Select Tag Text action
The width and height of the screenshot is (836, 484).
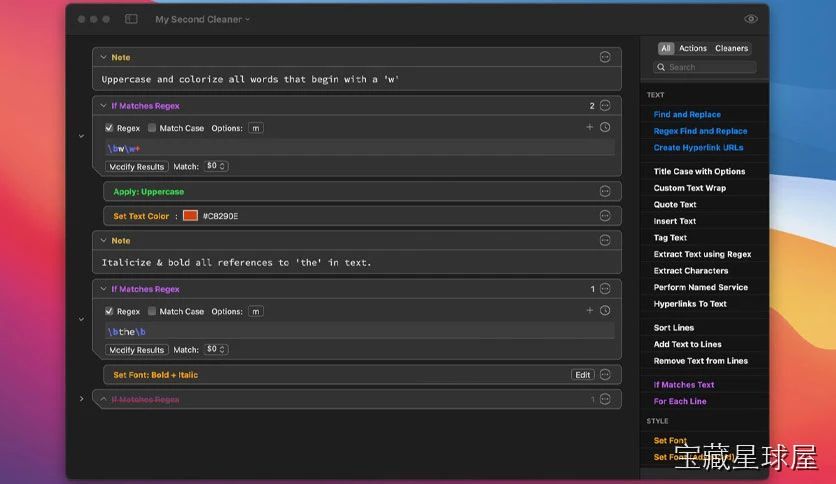point(670,237)
